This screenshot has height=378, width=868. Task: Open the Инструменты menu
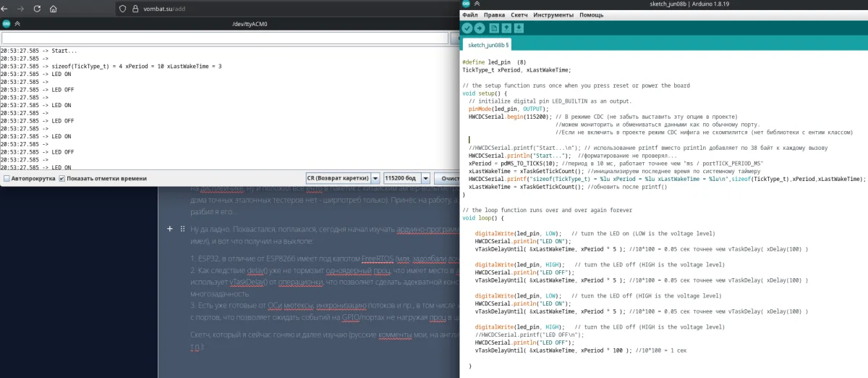[x=553, y=14]
